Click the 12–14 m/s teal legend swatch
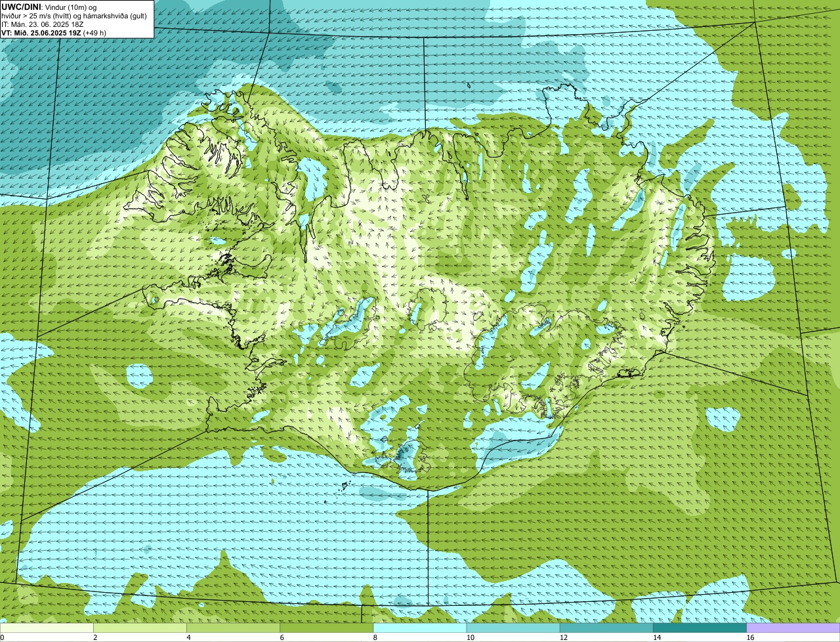The height and width of the screenshot is (642, 840). click(x=606, y=628)
